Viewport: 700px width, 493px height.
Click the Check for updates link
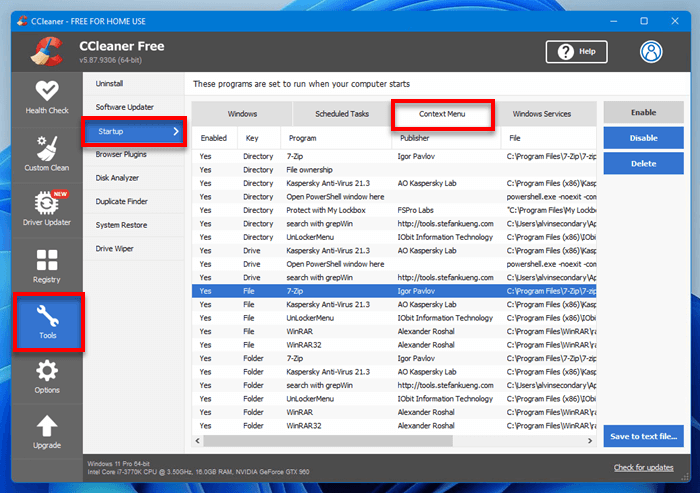[643, 468]
